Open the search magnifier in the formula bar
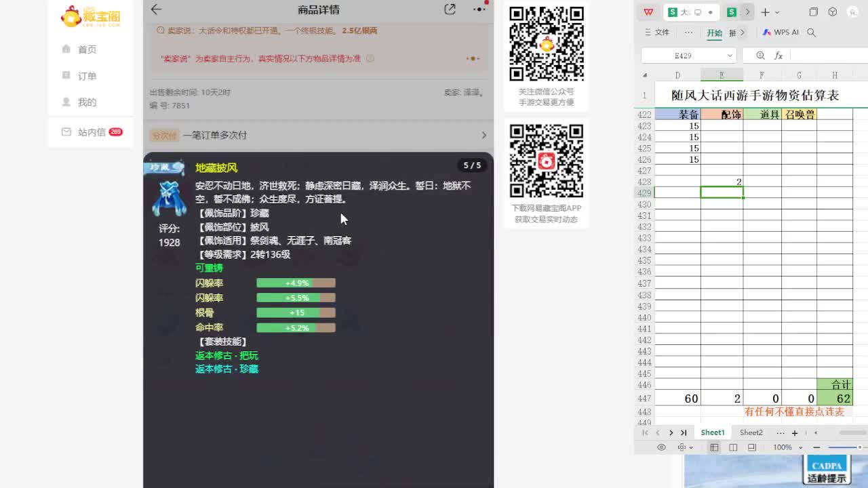 760,55
